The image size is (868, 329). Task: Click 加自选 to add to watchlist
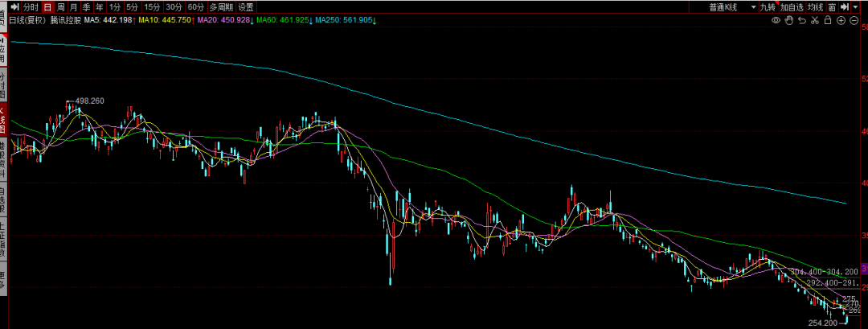792,7
